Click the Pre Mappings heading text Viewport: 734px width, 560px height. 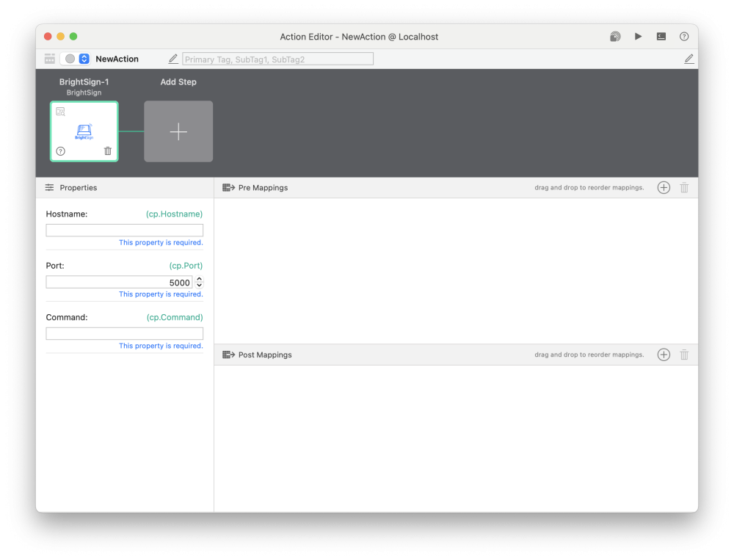click(x=263, y=188)
